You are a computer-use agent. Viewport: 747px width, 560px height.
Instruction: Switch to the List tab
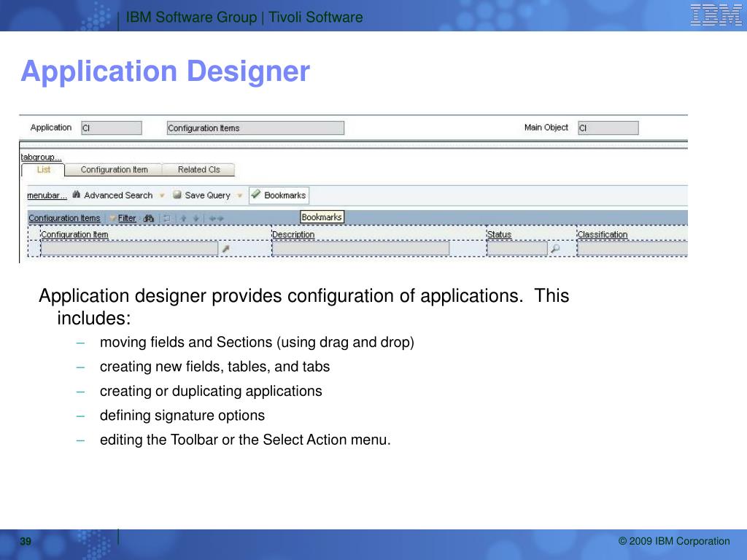(43, 169)
